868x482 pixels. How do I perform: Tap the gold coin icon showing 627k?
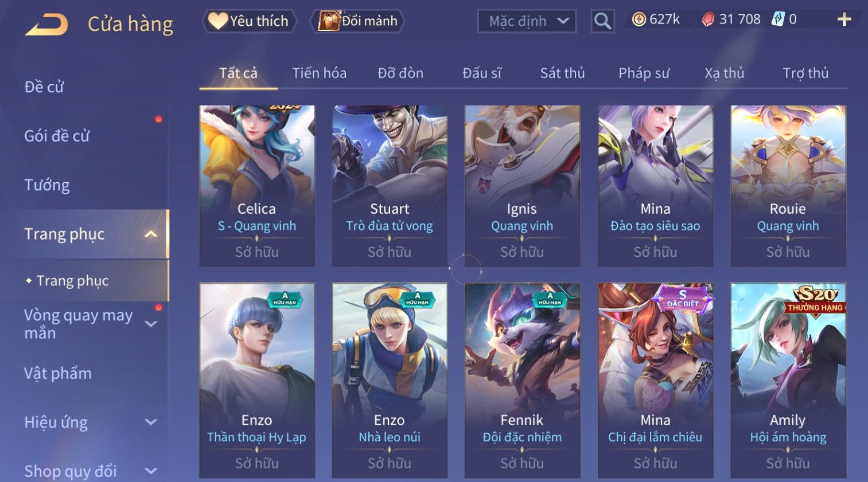639,19
